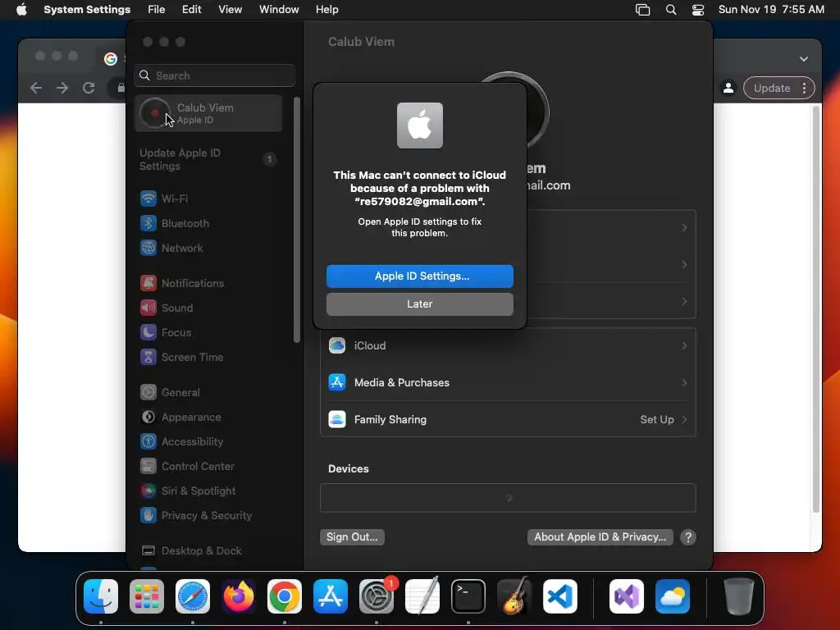840x630 pixels.
Task: Open Firefox from the Dock
Action: click(x=239, y=596)
